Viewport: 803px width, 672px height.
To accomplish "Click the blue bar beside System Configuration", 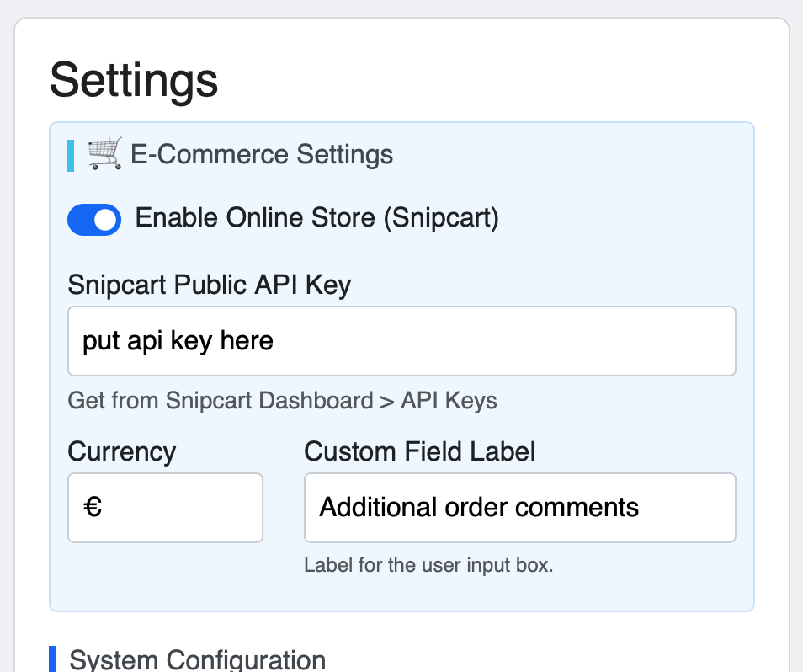I will click(x=52, y=659).
